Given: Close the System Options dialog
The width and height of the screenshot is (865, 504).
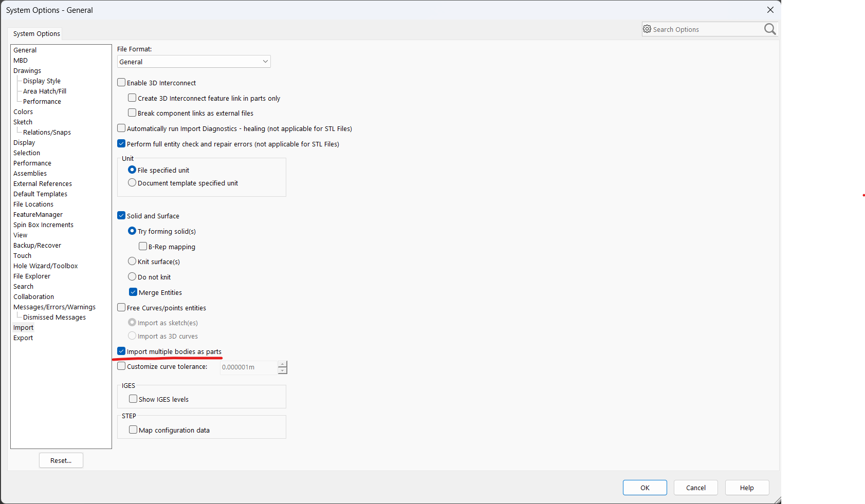Looking at the screenshot, I should pos(770,10).
